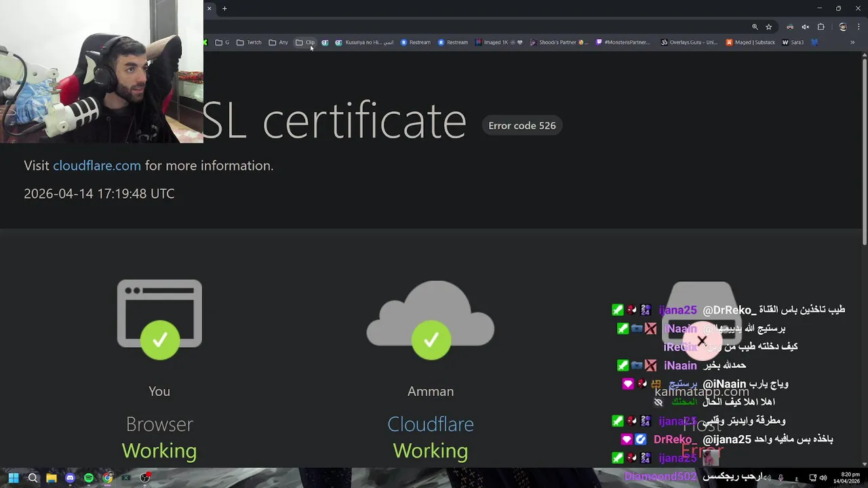Toggle the tab mute speaker icon
868x488 pixels.
(x=806, y=27)
